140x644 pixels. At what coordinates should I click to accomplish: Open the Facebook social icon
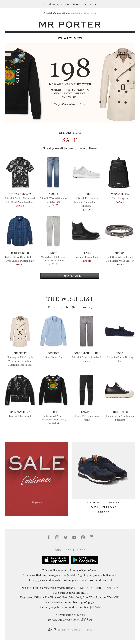(x=48, y=537)
